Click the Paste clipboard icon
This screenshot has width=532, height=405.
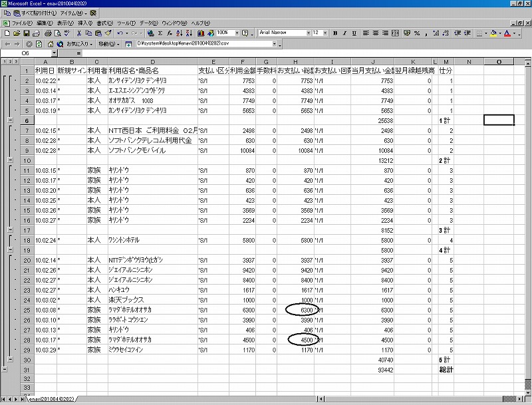point(98,33)
